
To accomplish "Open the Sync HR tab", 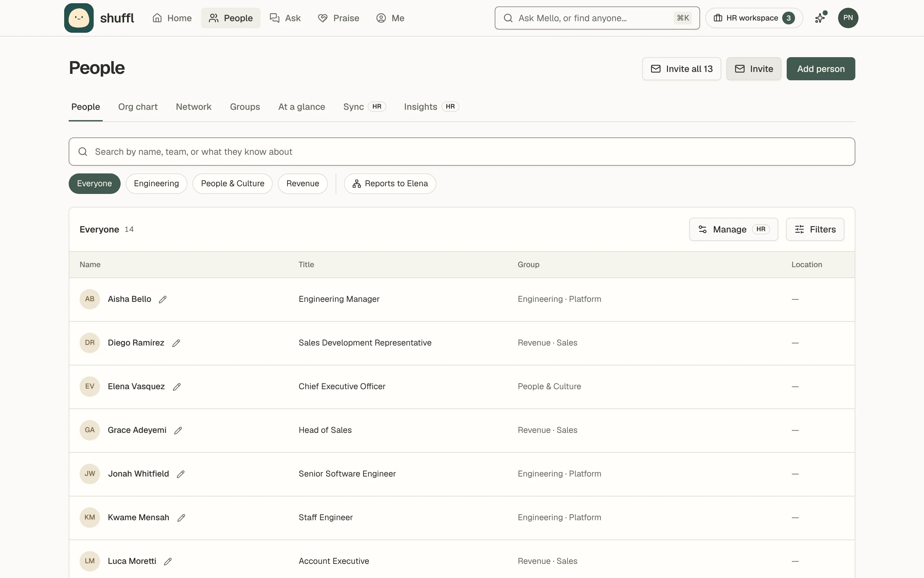I will [364, 107].
